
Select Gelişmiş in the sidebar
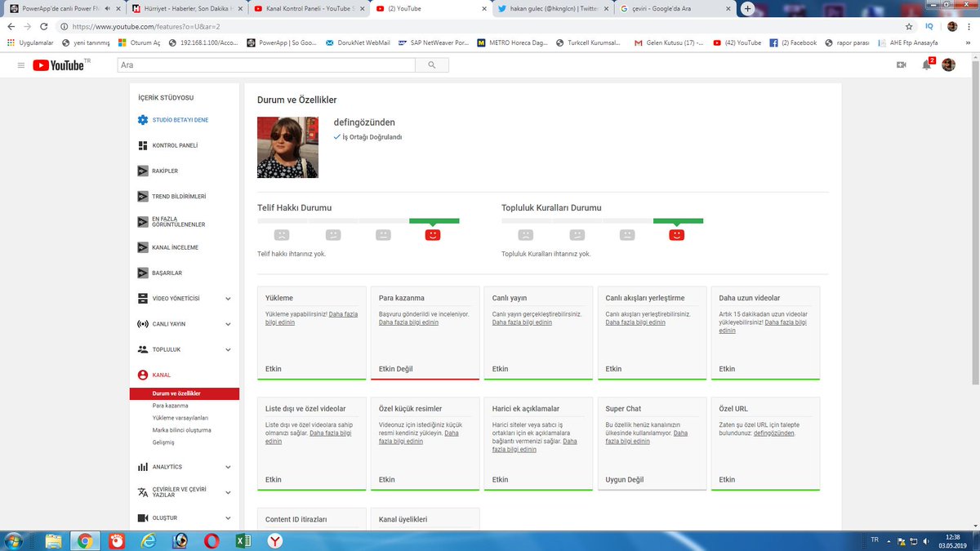tap(163, 442)
